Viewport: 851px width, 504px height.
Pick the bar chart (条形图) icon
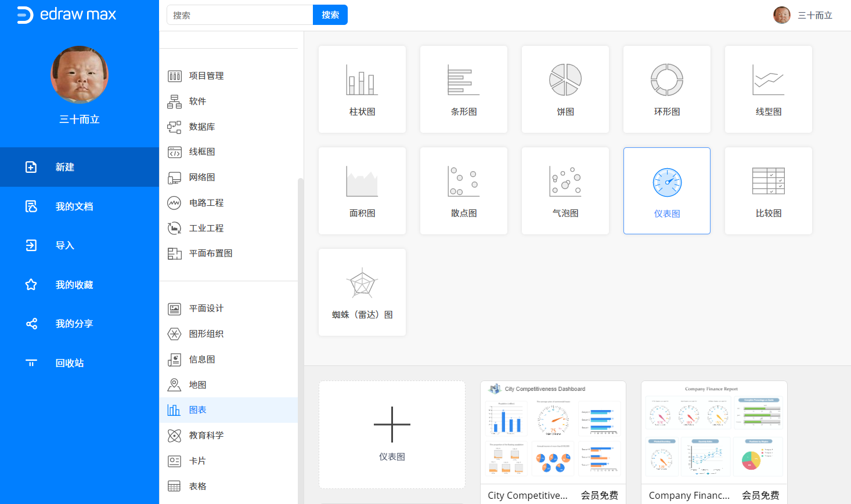pos(463,80)
